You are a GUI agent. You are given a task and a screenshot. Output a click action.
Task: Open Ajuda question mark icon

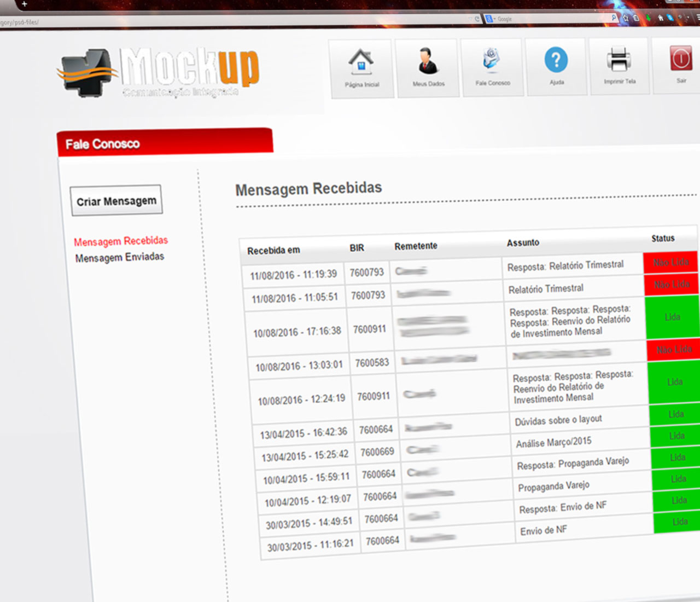pos(556,60)
